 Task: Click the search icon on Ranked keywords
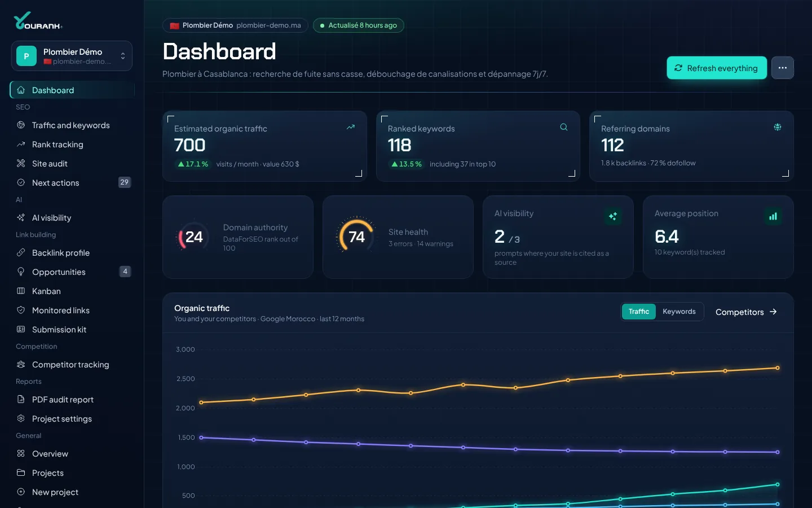tap(564, 127)
